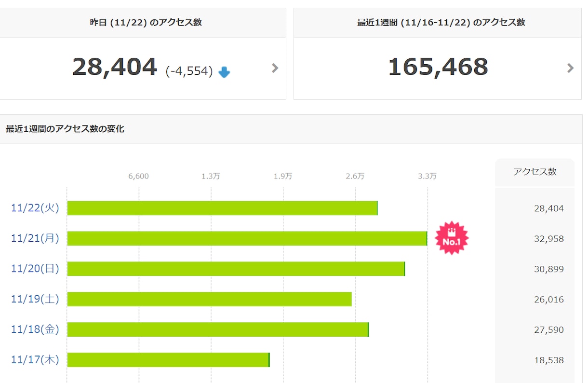Viewport: 588px width, 383px height.
Task: Click the 28,404 yesterday access count
Action: [x=115, y=67]
